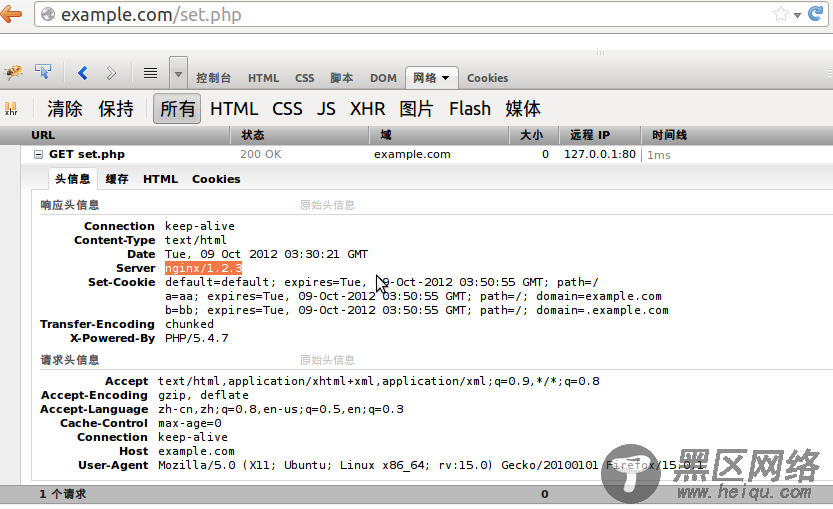Switch to the HTML panel tab
The height and width of the screenshot is (509, 833).
(x=263, y=78)
